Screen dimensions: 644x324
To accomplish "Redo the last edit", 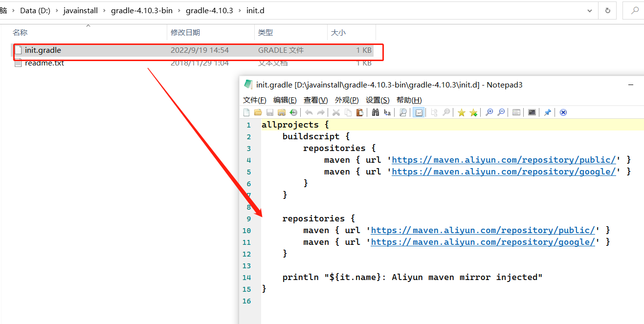I will pos(321,112).
